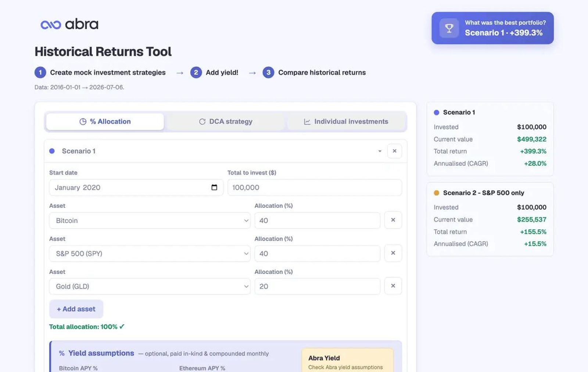588x372 pixels.
Task: Edit the Gold allocation percent field
Action: 317,286
